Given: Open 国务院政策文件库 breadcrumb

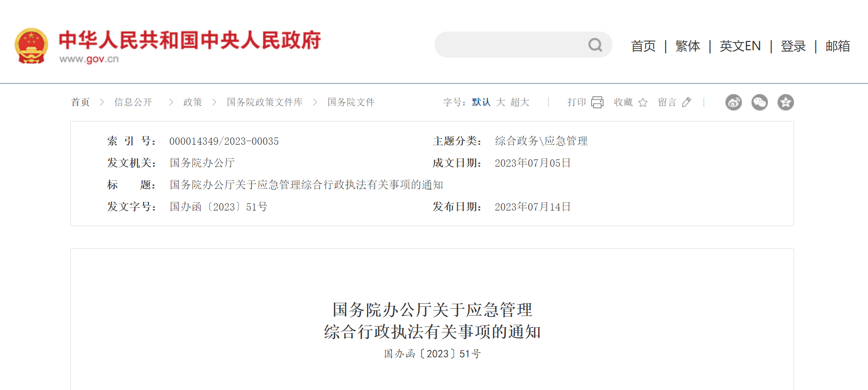Looking at the screenshot, I should [265, 102].
